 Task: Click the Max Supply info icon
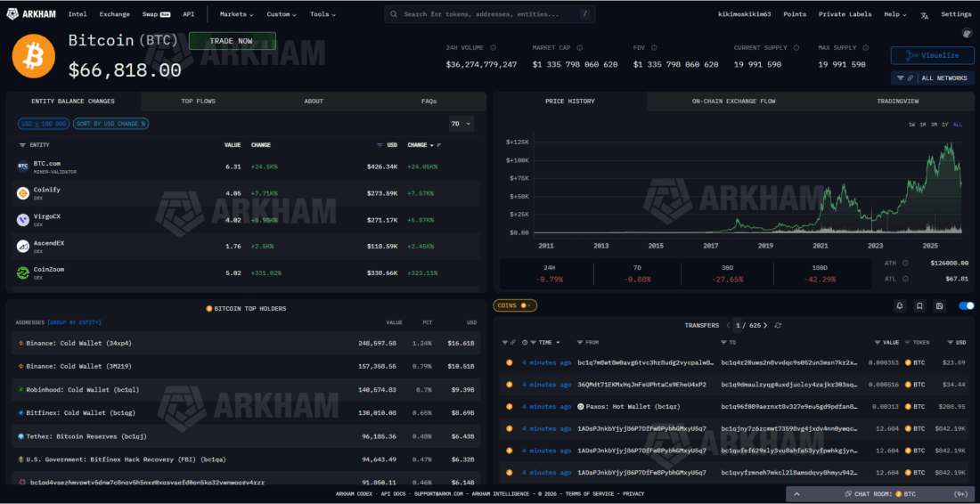click(868, 47)
